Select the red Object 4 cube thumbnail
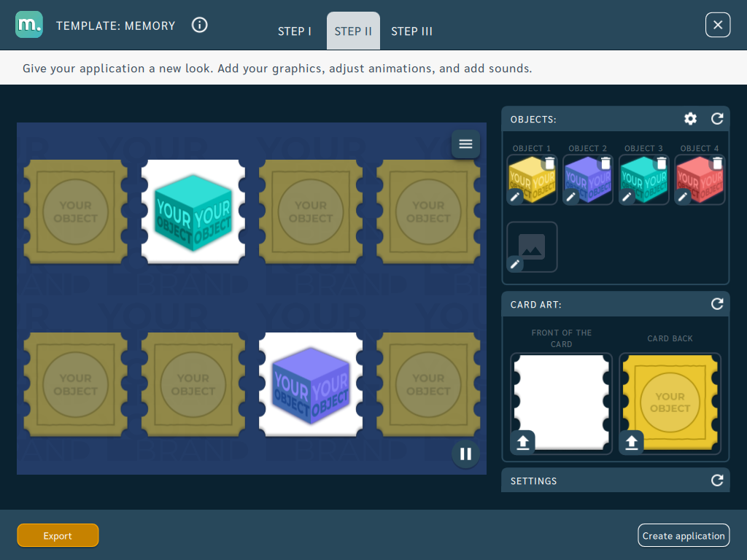The image size is (747, 560). 700,179
